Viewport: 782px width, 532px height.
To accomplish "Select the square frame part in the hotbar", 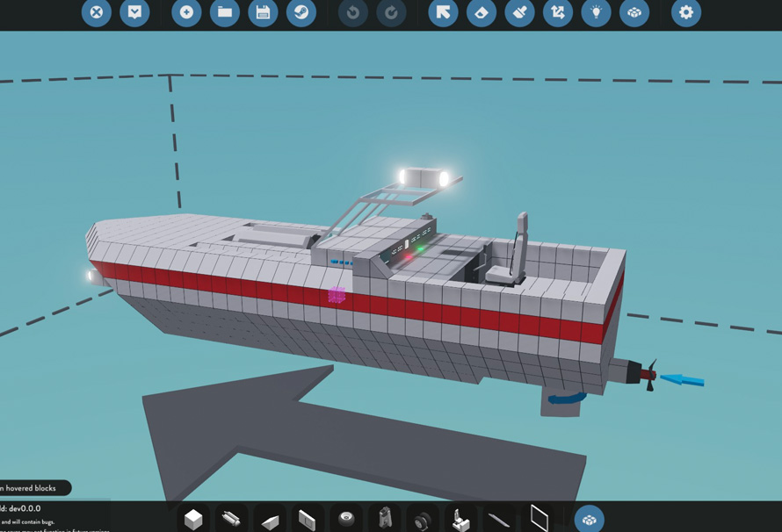I will tap(539, 519).
